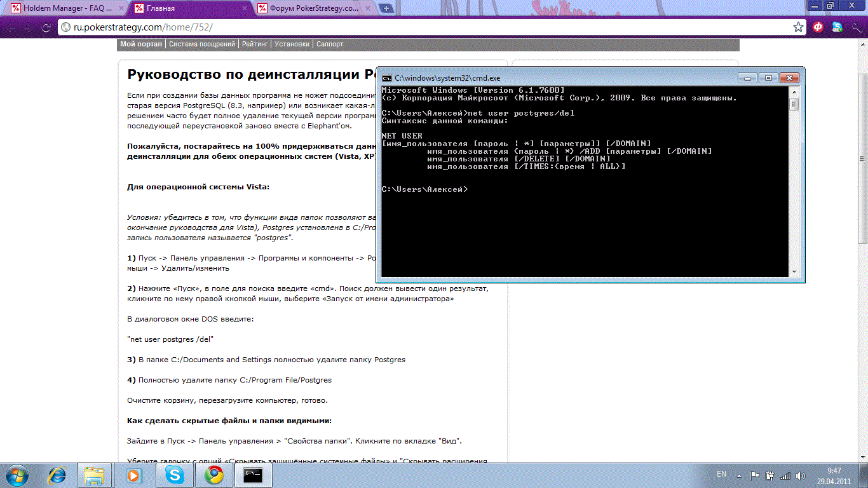This screenshot has height=488, width=868.
Task: Click the 'NET USER' line in console
Action: point(402,136)
